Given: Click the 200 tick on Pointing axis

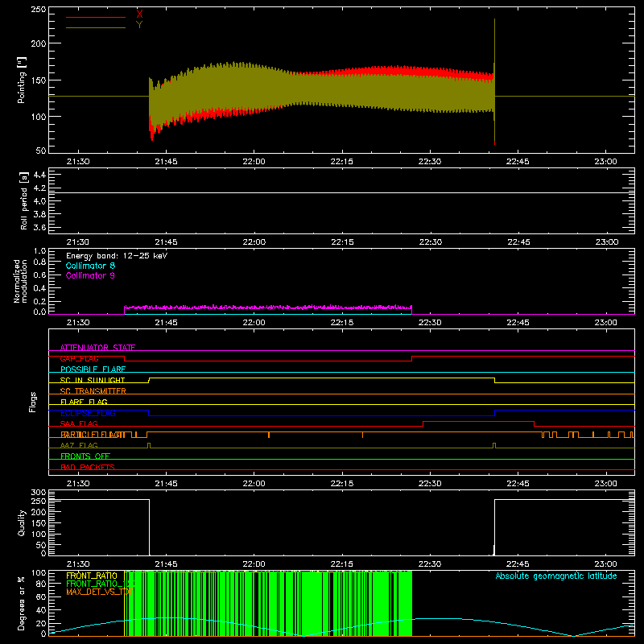Looking at the screenshot, I should coord(39,43).
